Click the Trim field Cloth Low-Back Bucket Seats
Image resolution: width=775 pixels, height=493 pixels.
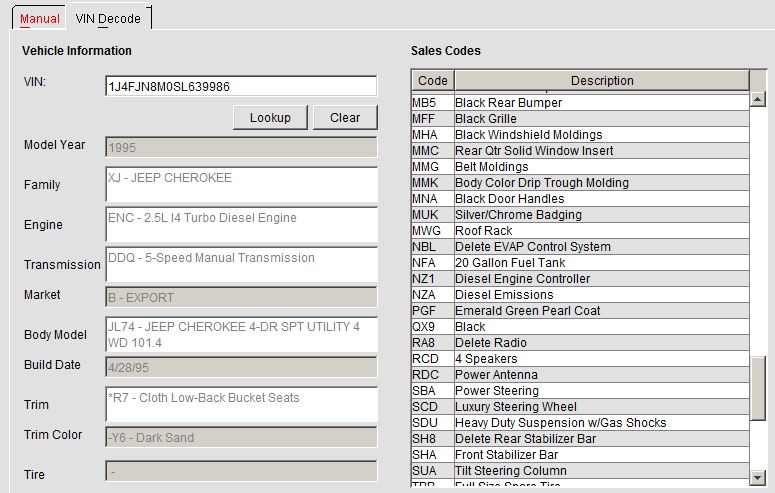click(x=241, y=404)
